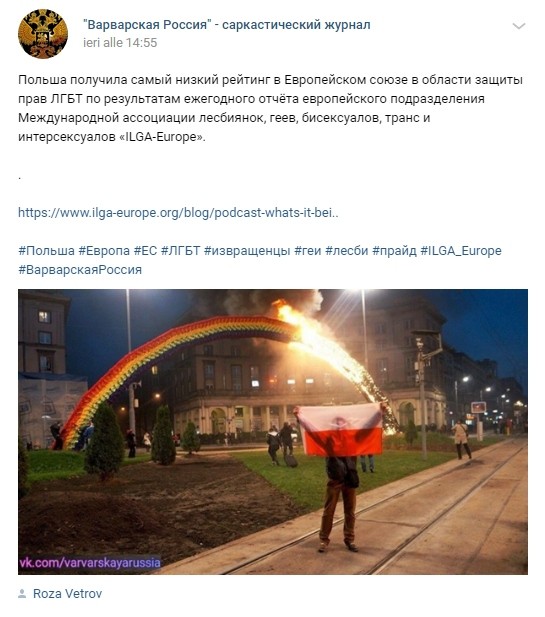Open the community avatar with eagle emblem
545x617 pixels.
[x=43, y=34]
